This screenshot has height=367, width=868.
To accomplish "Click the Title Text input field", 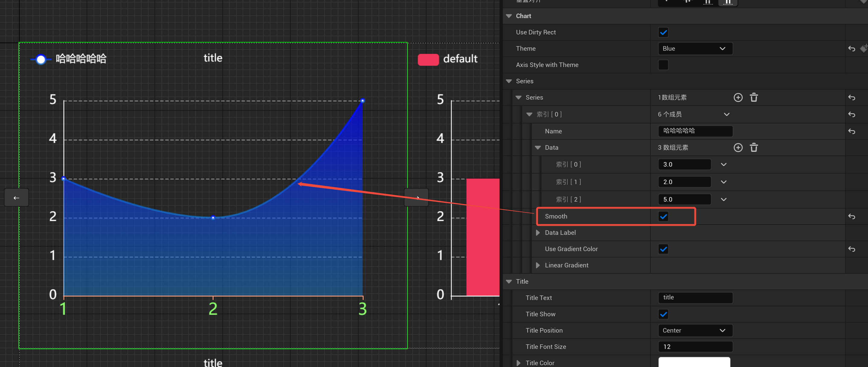I will tap(695, 297).
